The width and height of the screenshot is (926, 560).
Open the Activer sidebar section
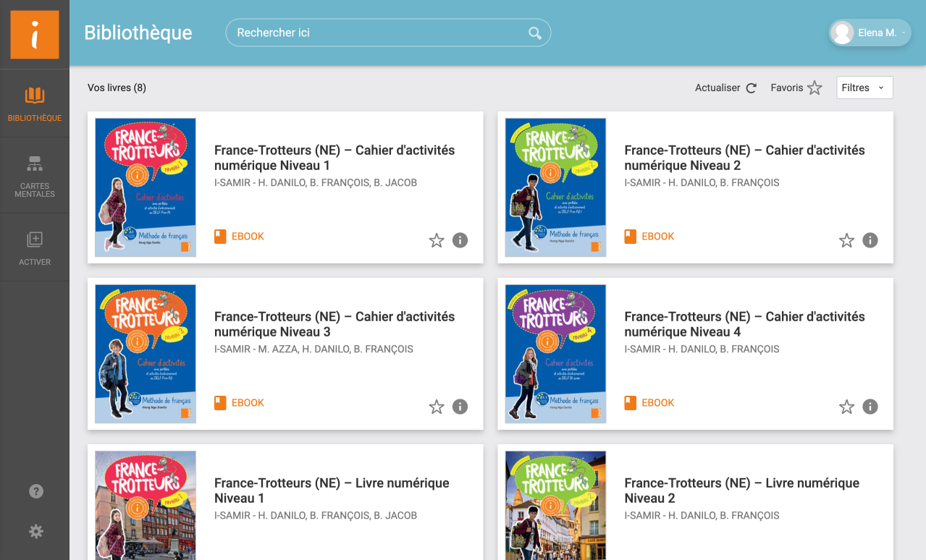[35, 247]
